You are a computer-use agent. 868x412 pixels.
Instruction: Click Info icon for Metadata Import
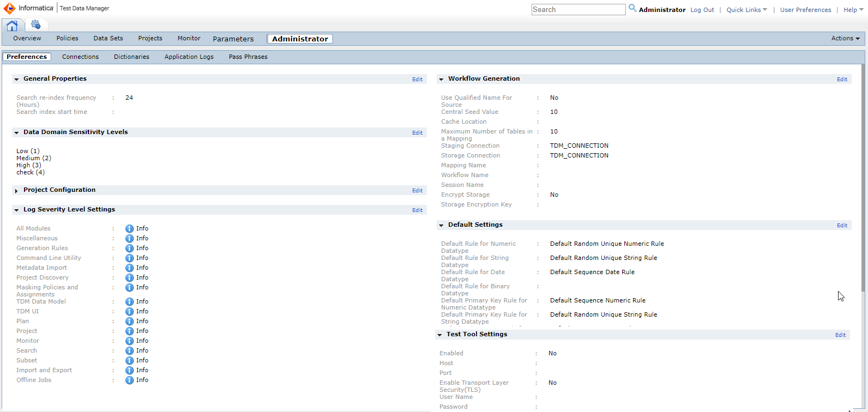point(129,268)
